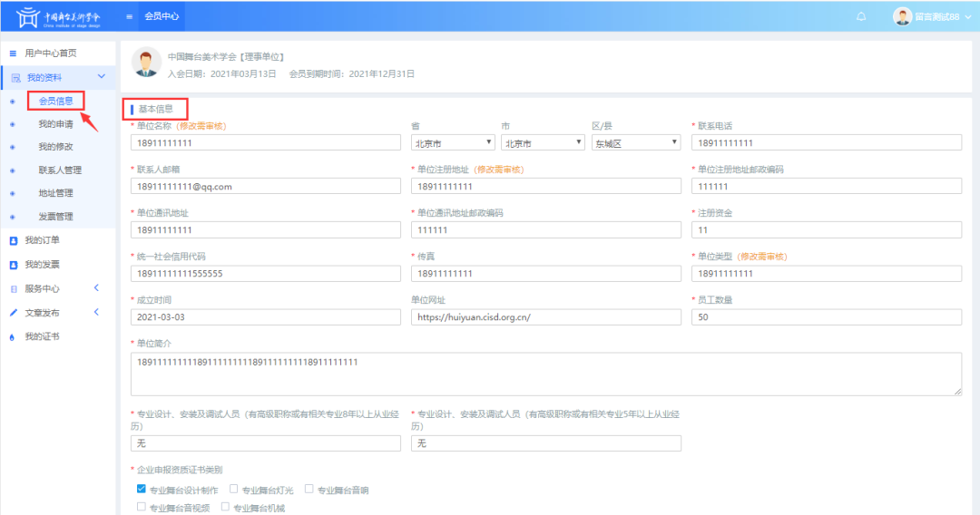Open the 区/县 district dropdown showing 东城区
980x515 pixels.
(x=635, y=142)
